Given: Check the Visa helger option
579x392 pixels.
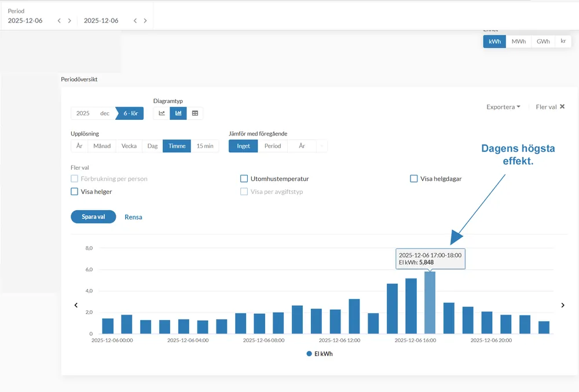Looking at the screenshot, I should (x=74, y=192).
